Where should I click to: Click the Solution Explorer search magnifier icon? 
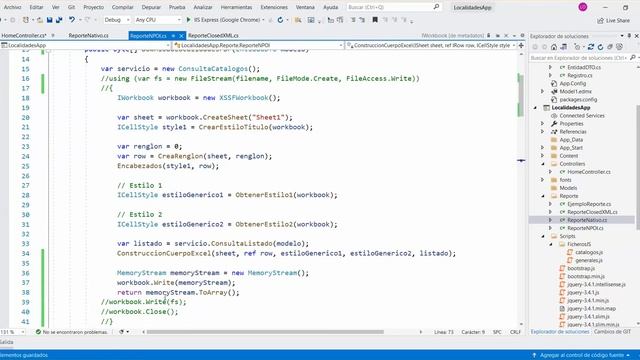[x=632, y=58]
